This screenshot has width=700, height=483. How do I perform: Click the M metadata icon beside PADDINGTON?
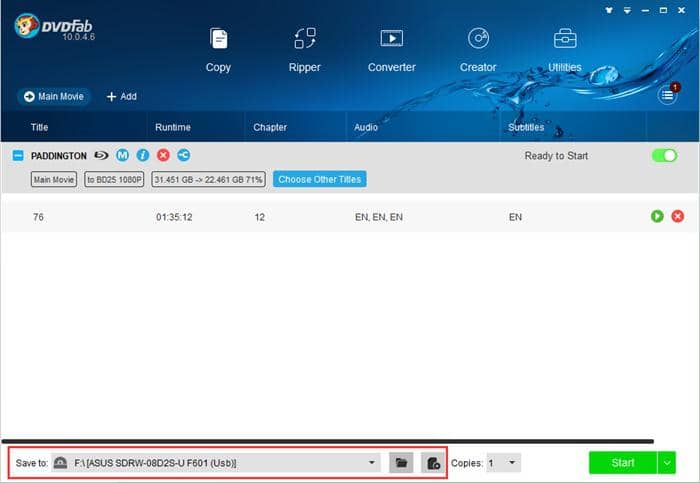(x=122, y=156)
